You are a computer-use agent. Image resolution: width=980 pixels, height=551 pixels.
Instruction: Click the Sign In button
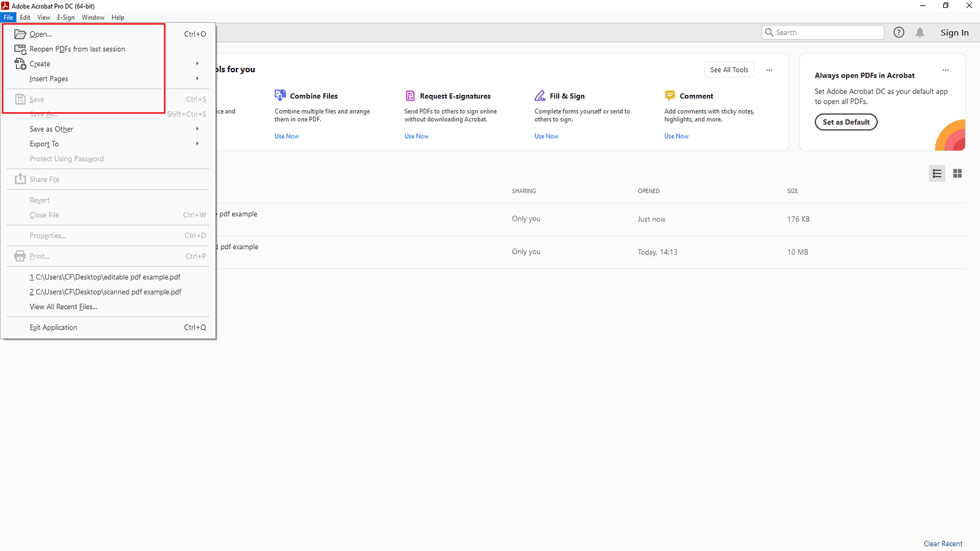click(954, 32)
